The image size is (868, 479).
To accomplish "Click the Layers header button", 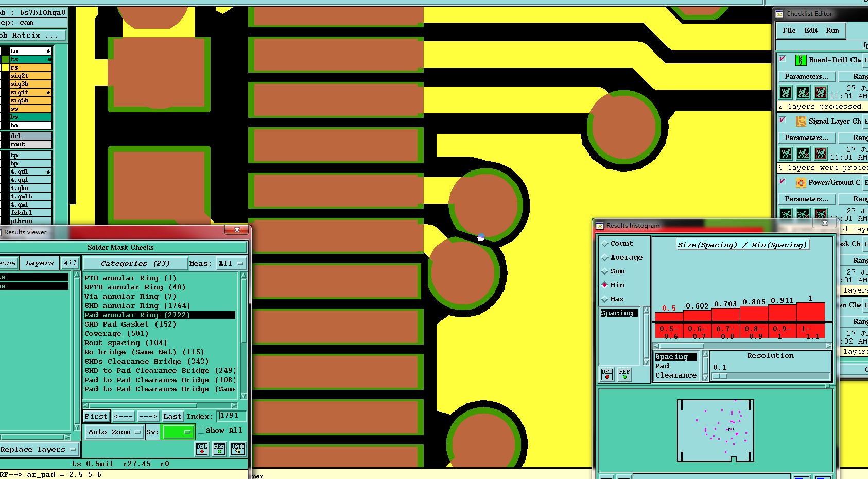I will 40,263.
